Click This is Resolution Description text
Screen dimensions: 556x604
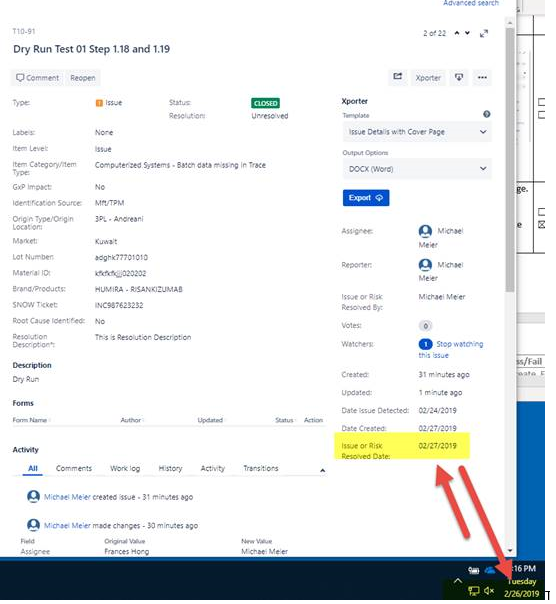pyautogui.click(x=143, y=337)
